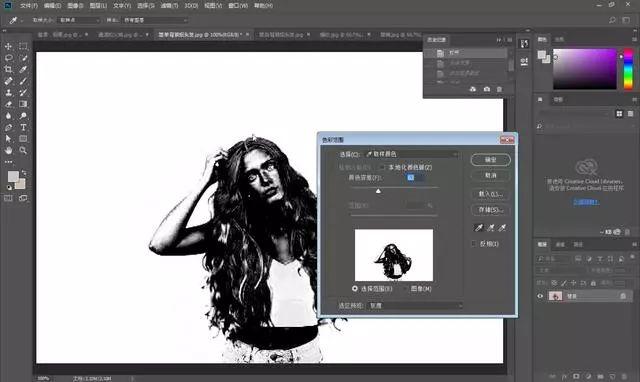This screenshot has width=640, height=382.
Task: Click the rainbow hue slider strip
Action: pos(628,69)
